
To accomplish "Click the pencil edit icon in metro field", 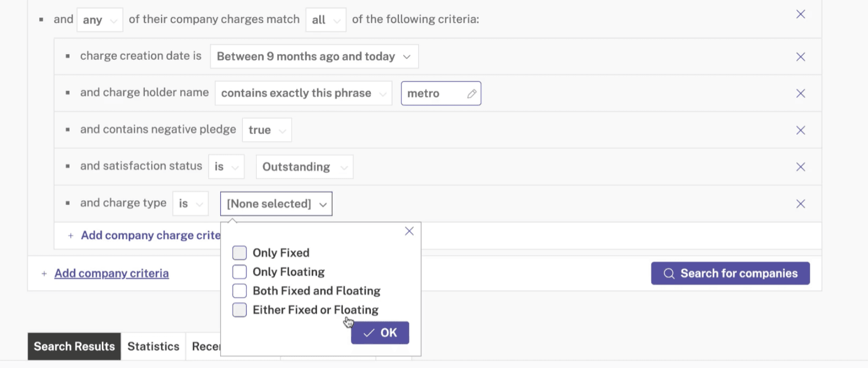I will (472, 93).
